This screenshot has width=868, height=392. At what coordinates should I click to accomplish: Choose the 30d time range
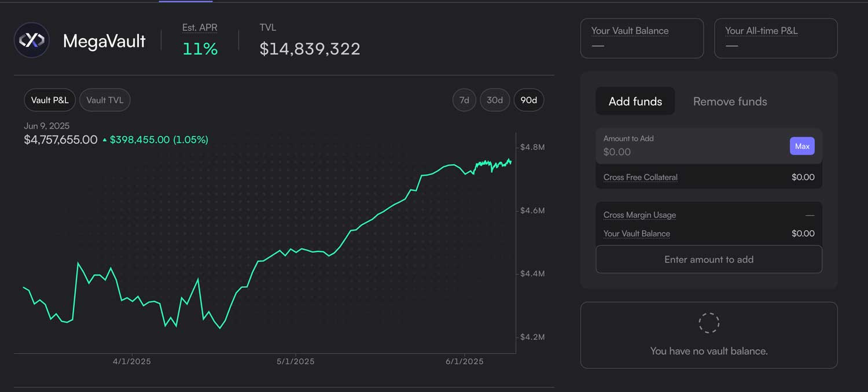pos(495,100)
